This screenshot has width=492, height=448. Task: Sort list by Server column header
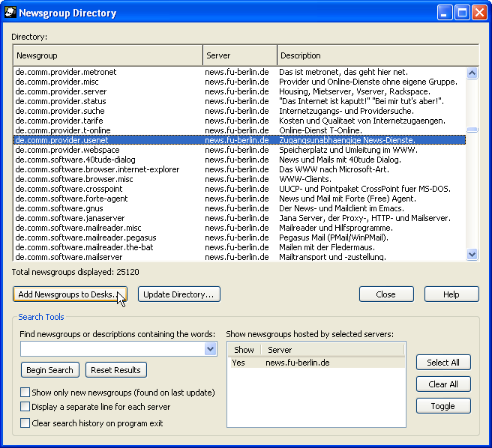239,55
